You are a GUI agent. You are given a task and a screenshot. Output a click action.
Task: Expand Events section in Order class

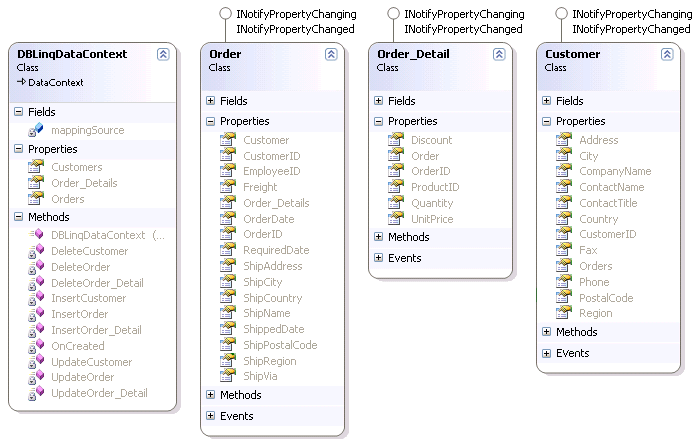210,416
